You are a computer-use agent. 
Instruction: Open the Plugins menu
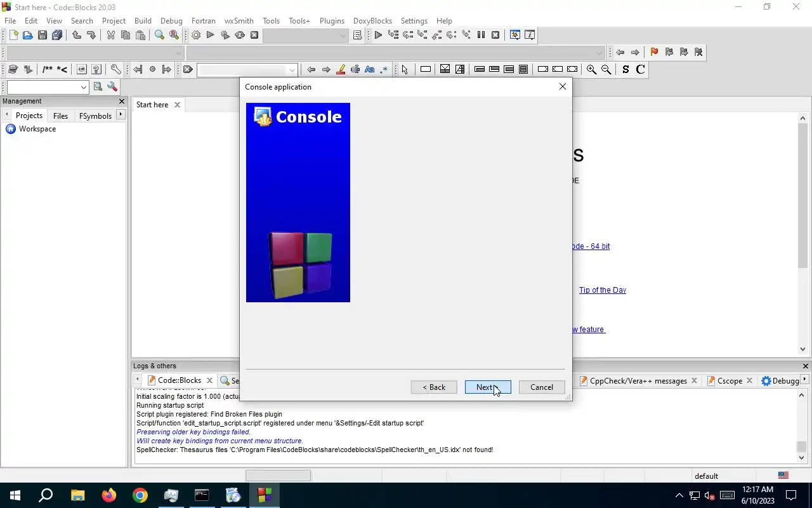pyautogui.click(x=332, y=20)
